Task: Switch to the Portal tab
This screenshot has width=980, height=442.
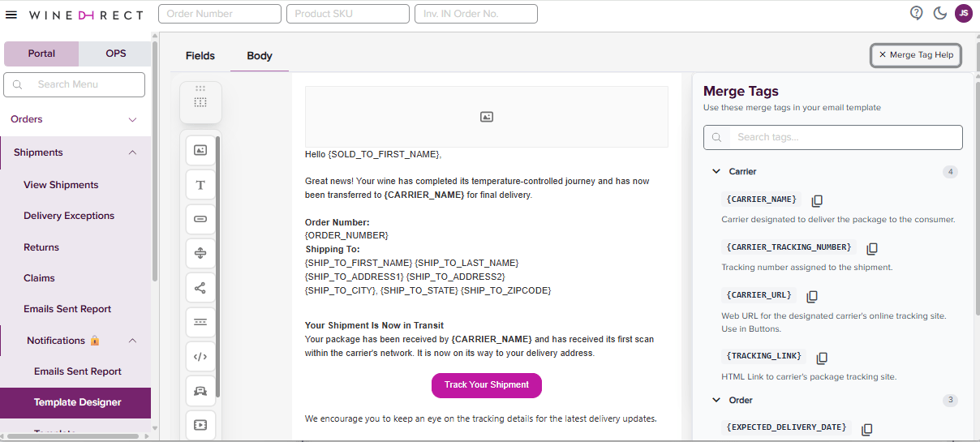Action: 41,54
